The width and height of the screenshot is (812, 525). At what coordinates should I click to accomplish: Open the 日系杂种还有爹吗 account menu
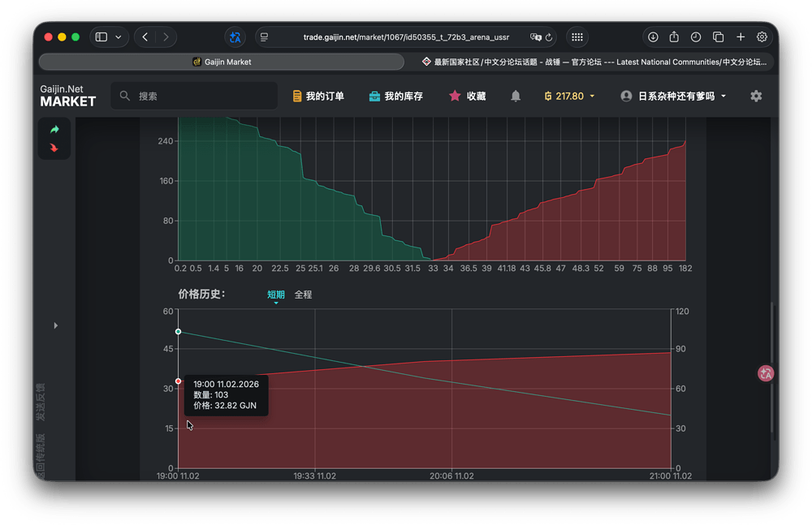[x=673, y=96]
